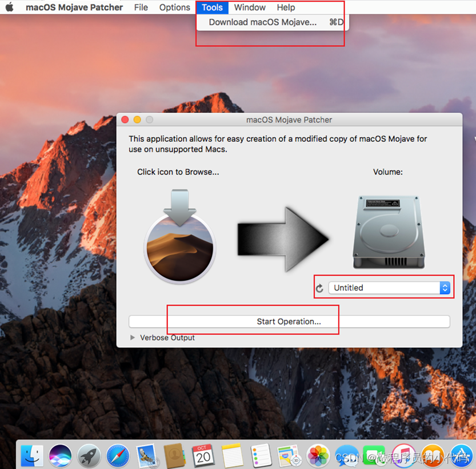Open Reminders from the Dock
The height and width of the screenshot is (469, 476).
coord(261,456)
